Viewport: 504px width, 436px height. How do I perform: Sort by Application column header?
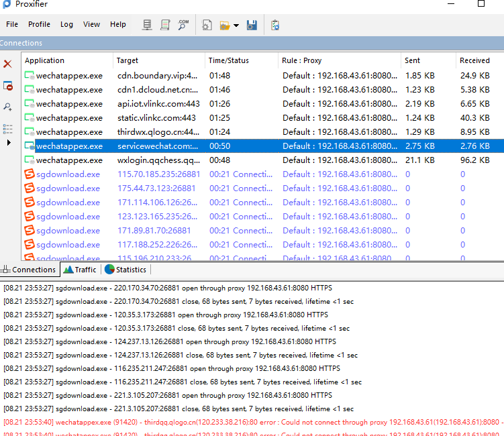pos(67,60)
